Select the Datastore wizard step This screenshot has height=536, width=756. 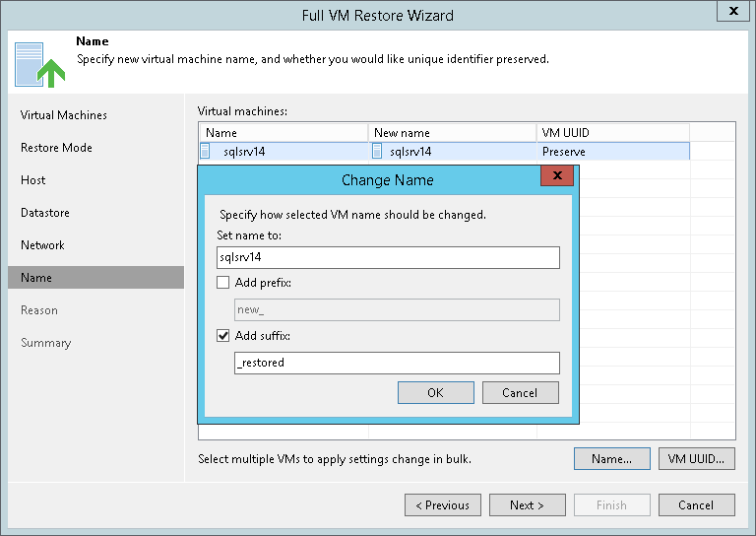pos(45,213)
